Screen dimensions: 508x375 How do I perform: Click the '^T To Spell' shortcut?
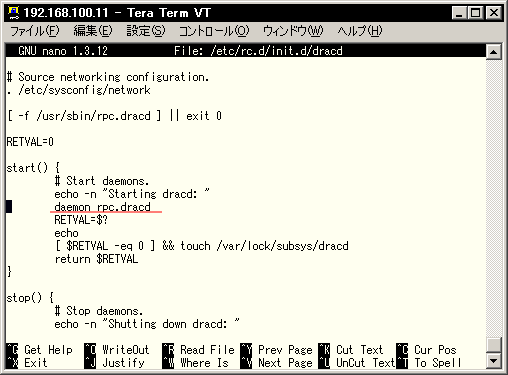click(x=429, y=363)
